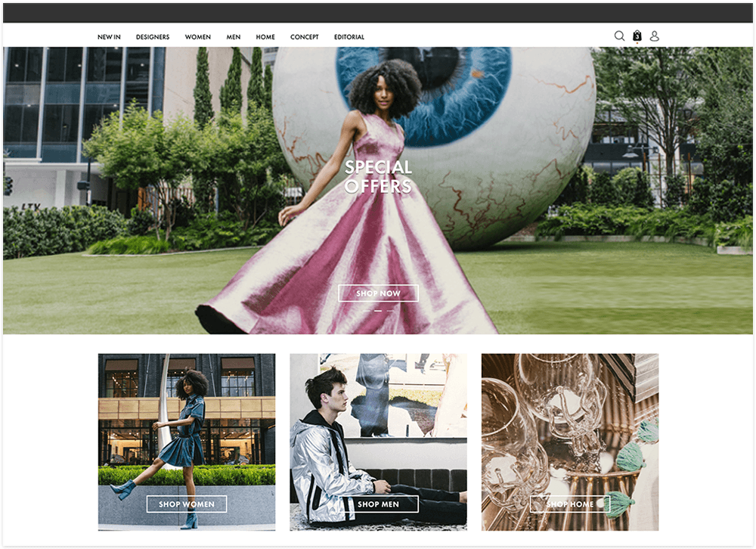Jump to the third carousel slide indicator
Image resolution: width=756 pixels, height=549 pixels.
[390, 311]
